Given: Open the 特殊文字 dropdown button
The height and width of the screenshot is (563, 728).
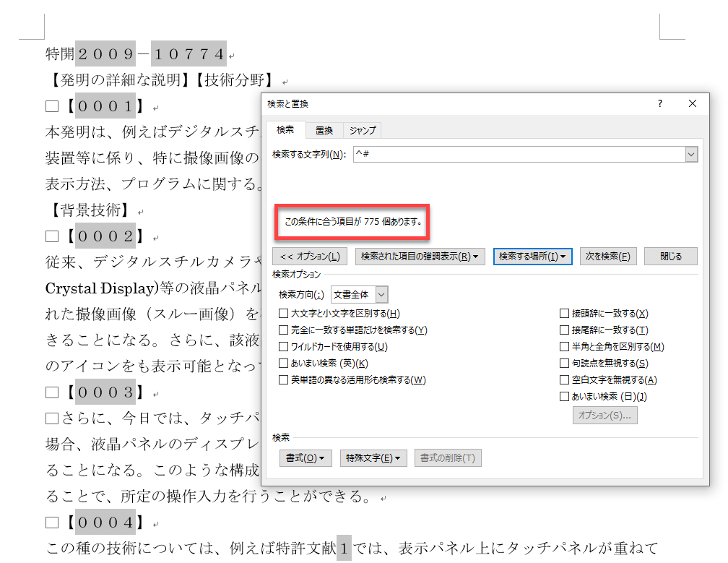Looking at the screenshot, I should point(373,458).
